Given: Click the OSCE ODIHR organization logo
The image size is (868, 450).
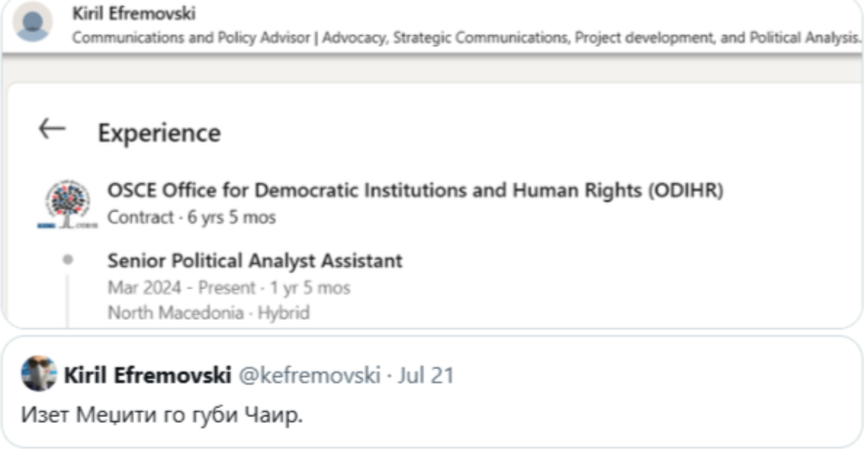Looking at the screenshot, I should point(67,204).
